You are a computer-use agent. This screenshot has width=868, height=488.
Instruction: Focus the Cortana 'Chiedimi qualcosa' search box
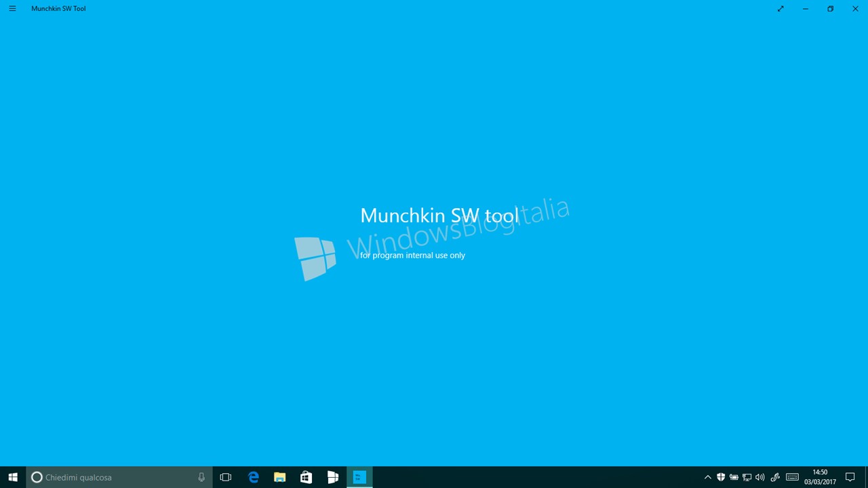coord(119,477)
